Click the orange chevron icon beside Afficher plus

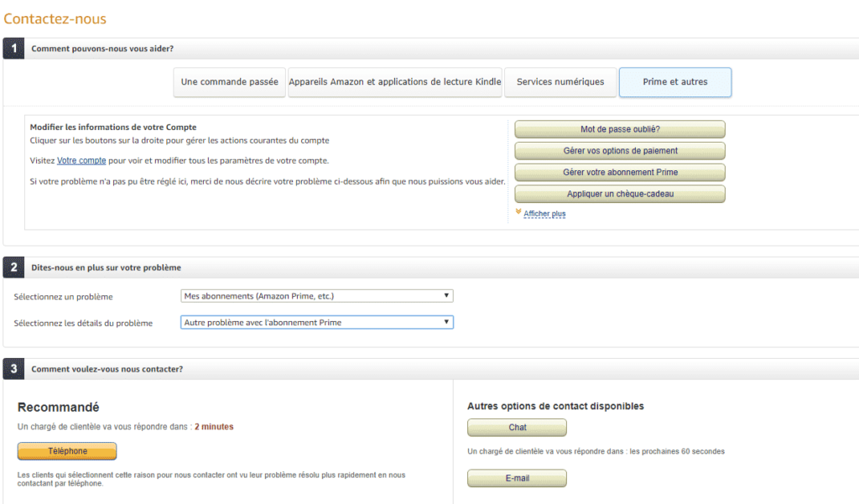coord(518,213)
